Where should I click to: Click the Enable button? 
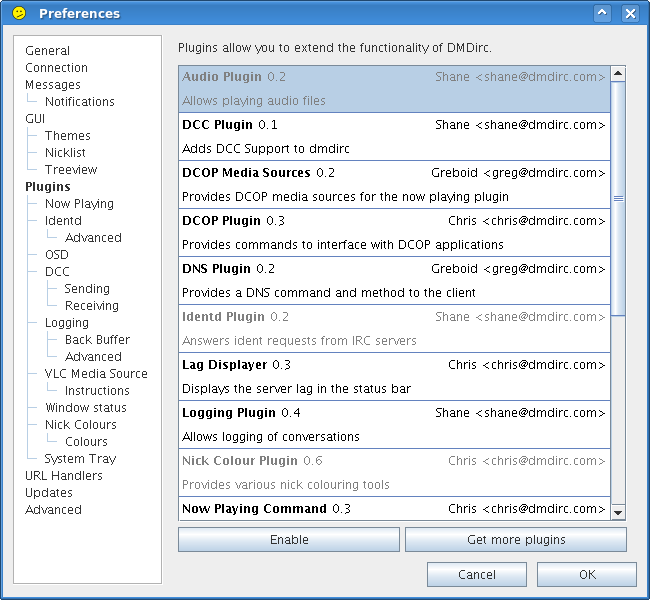coord(289,539)
